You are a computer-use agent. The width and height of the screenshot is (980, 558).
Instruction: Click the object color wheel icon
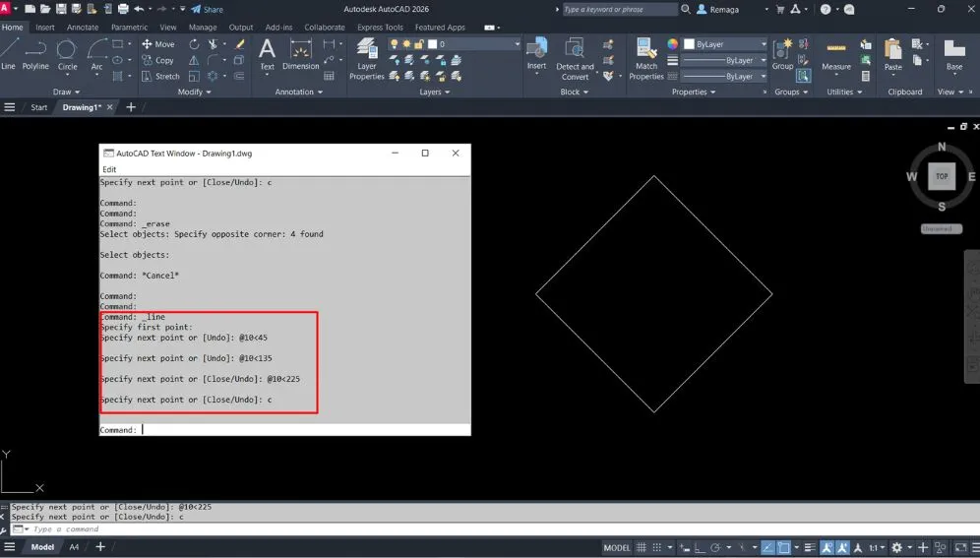pos(672,44)
